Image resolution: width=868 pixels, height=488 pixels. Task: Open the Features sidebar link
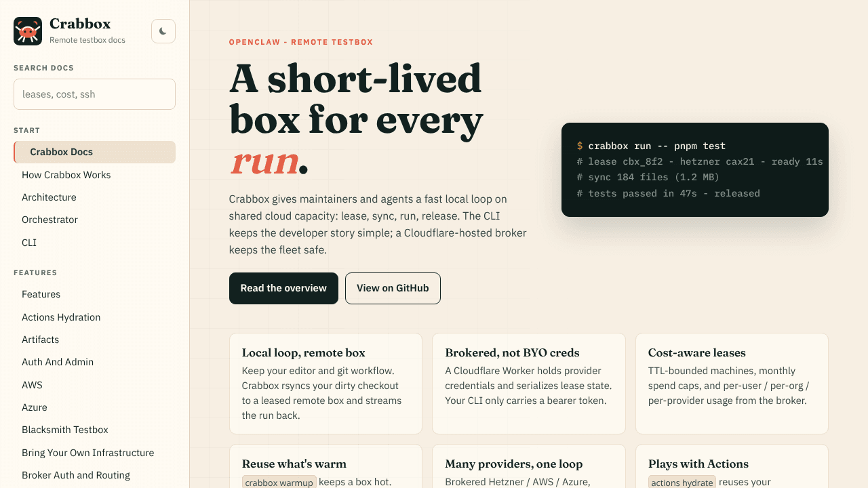click(94, 294)
